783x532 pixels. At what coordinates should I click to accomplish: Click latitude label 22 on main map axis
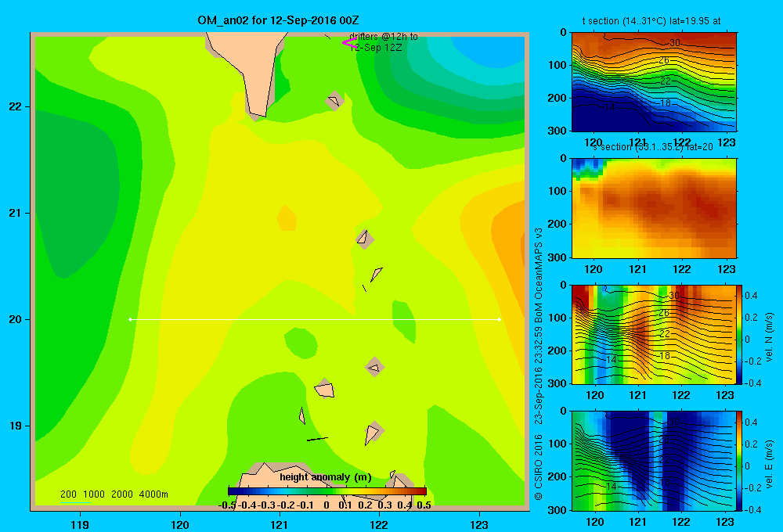pyautogui.click(x=16, y=107)
